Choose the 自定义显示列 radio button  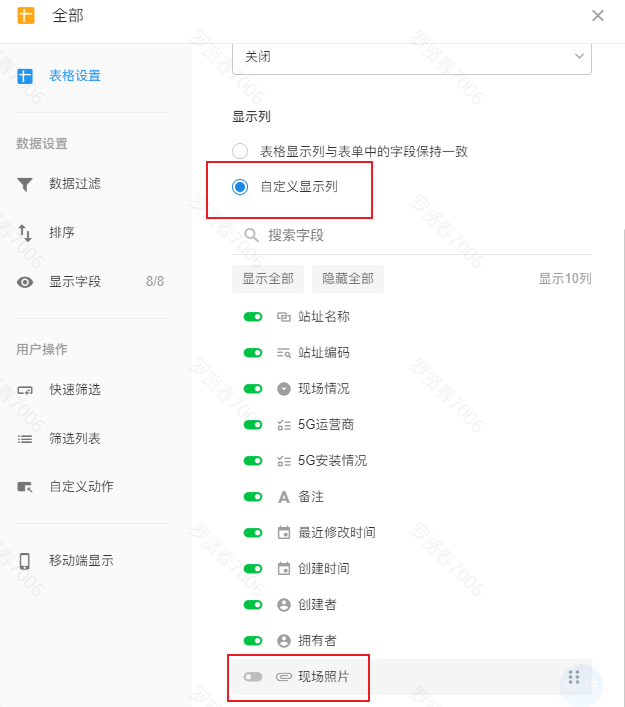240,186
